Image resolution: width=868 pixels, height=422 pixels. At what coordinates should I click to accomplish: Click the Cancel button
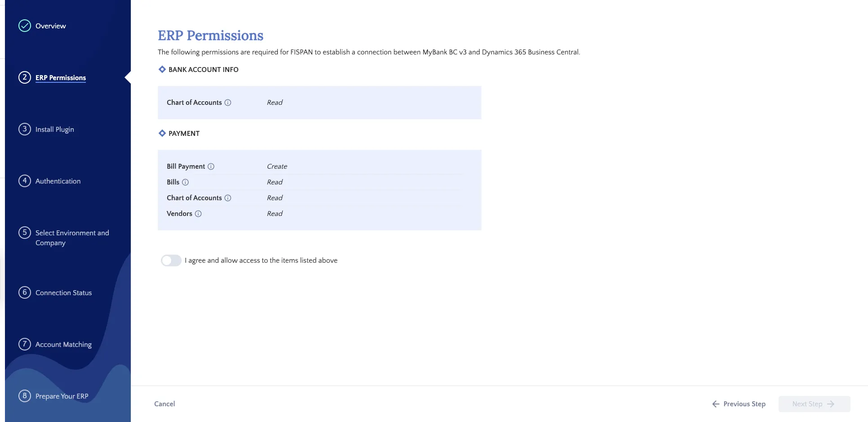pyautogui.click(x=165, y=404)
